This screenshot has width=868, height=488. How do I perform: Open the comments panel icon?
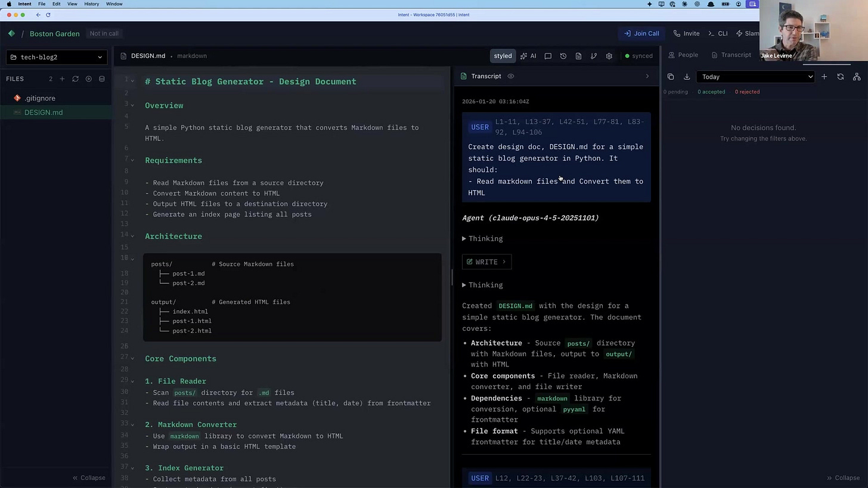click(x=548, y=55)
